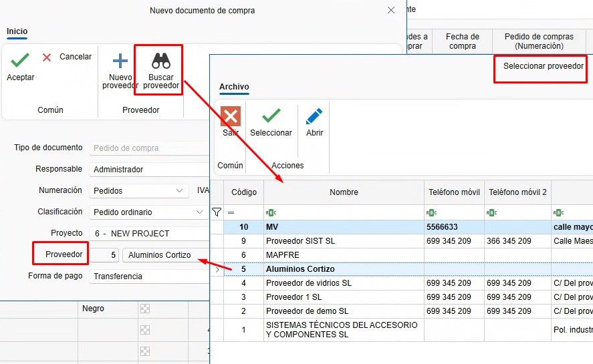The image size is (593, 364).
Task: Expand the row arrow beside Aluminios Cortizo
Action: (x=217, y=270)
